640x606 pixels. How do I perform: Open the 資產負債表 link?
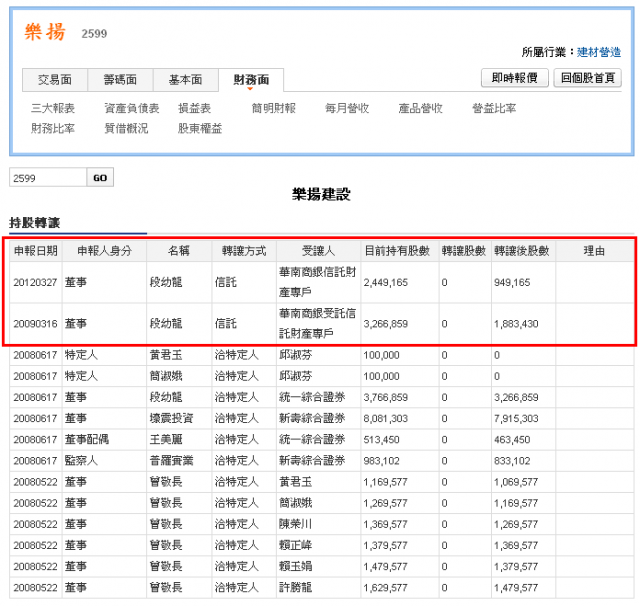click(131, 108)
